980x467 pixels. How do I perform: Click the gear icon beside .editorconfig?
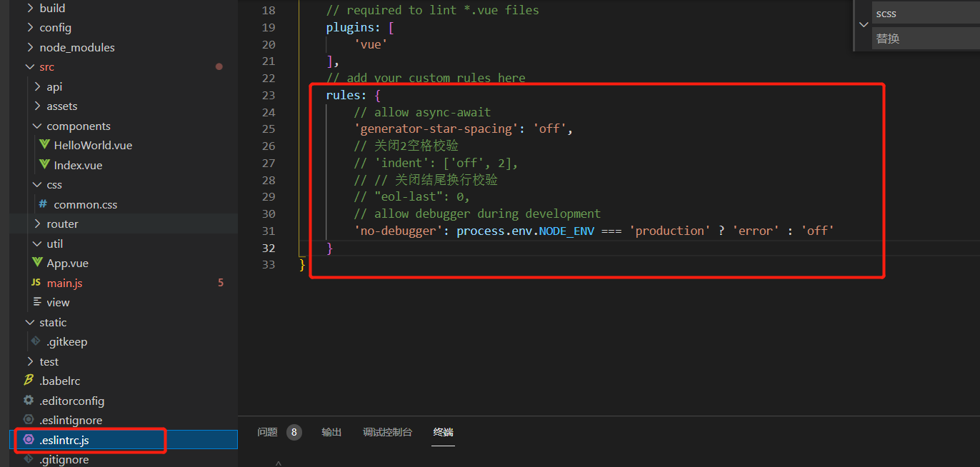pos(28,401)
